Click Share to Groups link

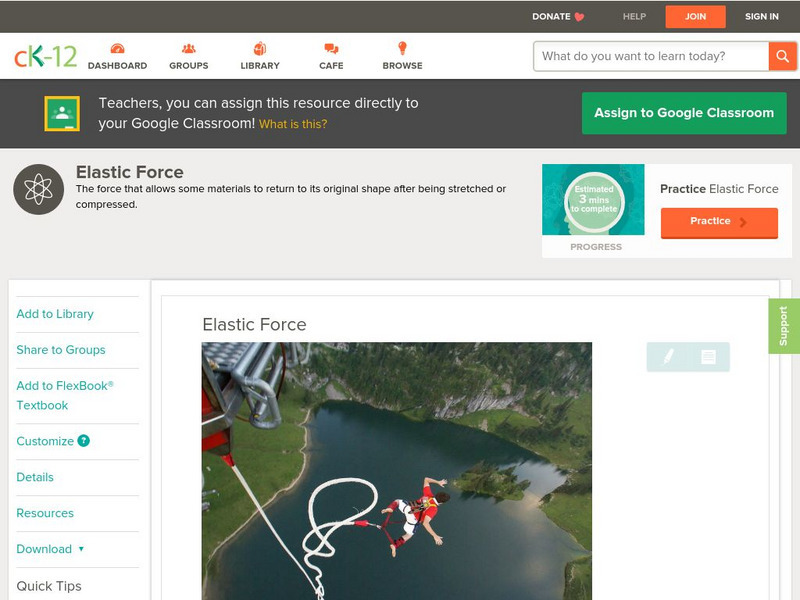[61, 350]
